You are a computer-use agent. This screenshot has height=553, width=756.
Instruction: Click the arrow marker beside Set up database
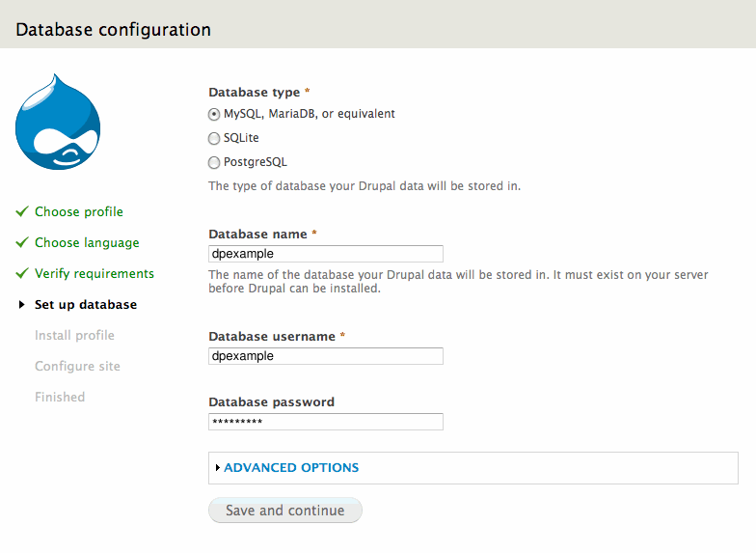click(x=22, y=305)
